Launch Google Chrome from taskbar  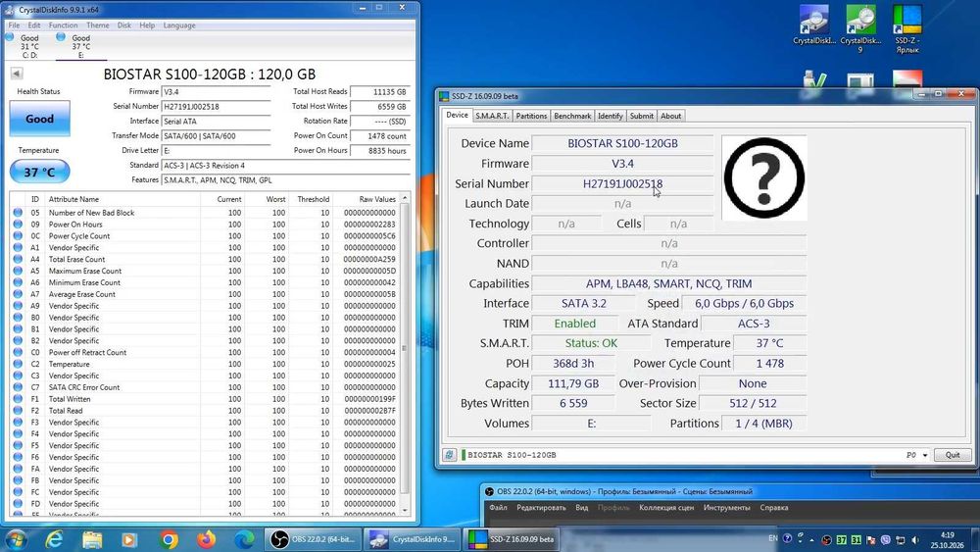169,539
